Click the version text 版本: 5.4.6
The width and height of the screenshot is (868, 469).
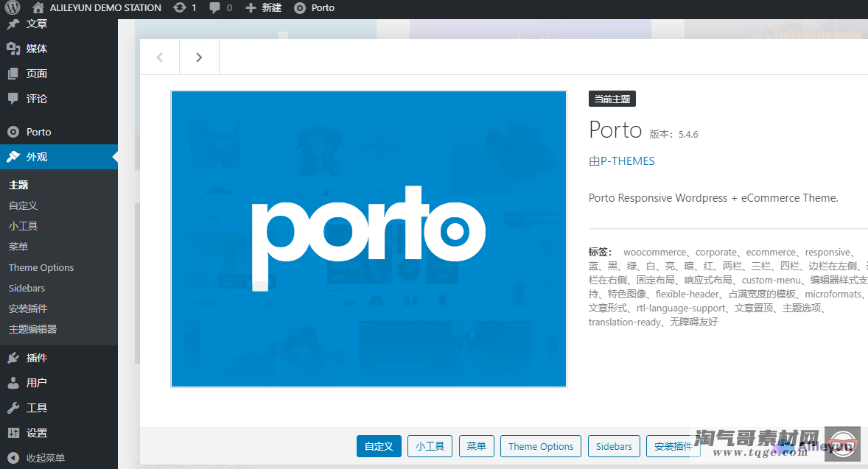coord(673,135)
